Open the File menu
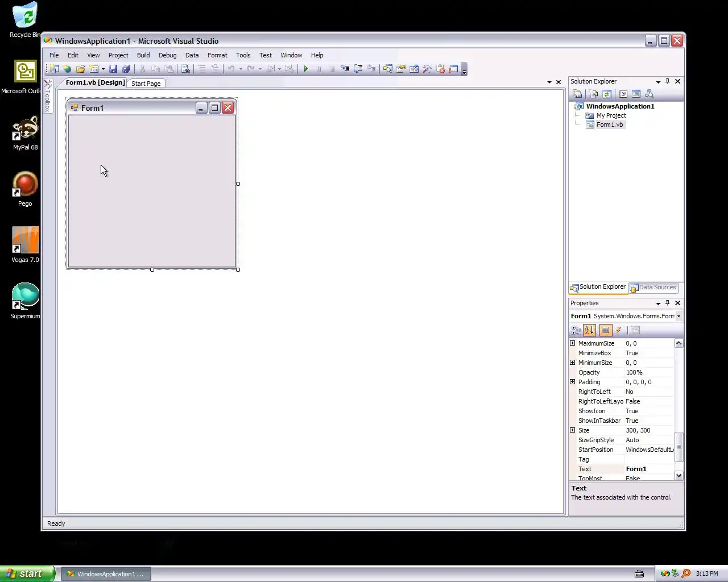This screenshot has width=728, height=582. tap(54, 55)
